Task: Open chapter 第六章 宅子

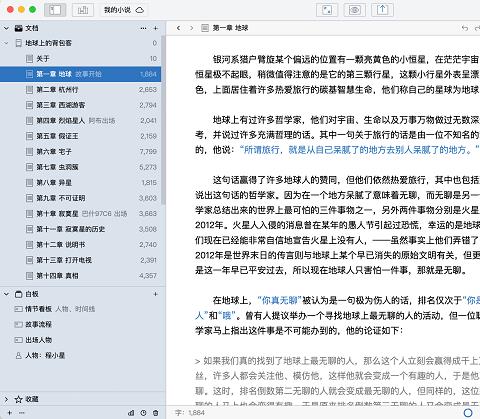Action: pos(80,152)
